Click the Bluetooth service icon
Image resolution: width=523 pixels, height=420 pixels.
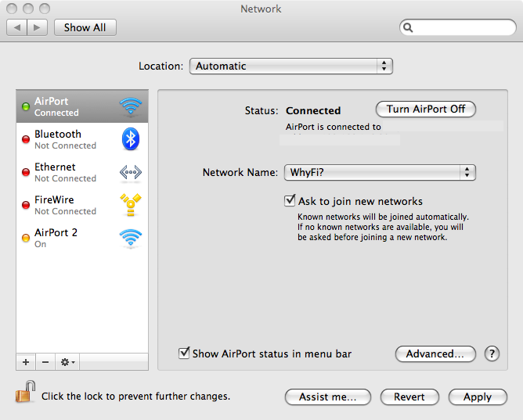point(131,139)
